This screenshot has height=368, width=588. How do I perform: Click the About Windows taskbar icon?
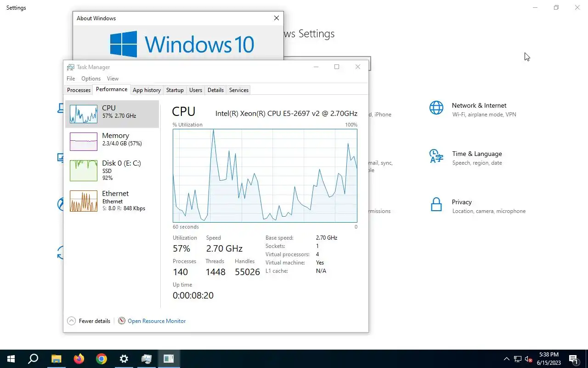(x=169, y=359)
